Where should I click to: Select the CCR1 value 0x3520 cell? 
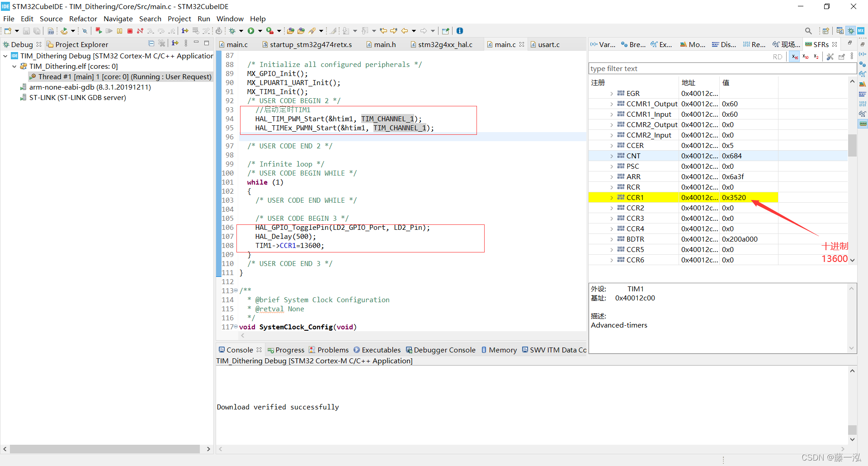click(x=749, y=198)
